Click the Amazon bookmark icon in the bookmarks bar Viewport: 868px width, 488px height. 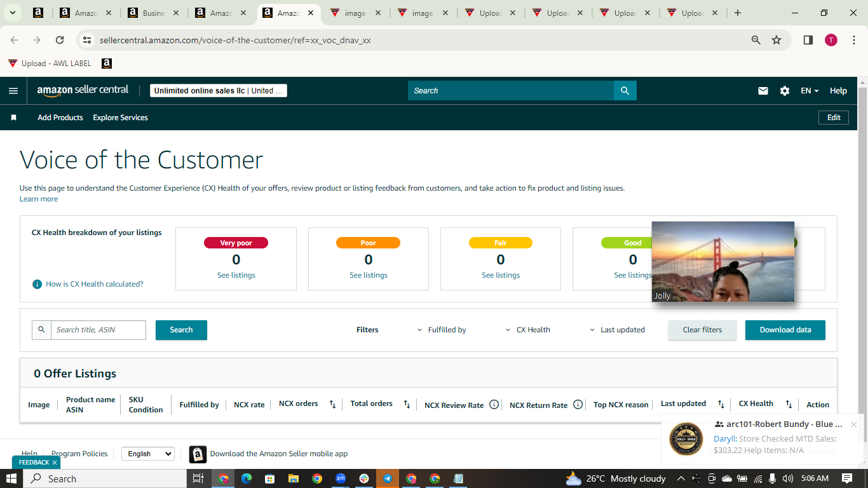click(107, 64)
